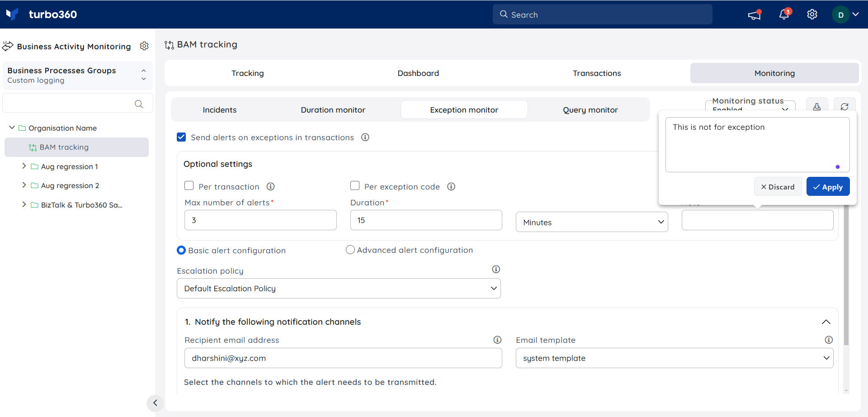Switch to the Dashboard tab
Screen dimensions: 868x417
418,73
